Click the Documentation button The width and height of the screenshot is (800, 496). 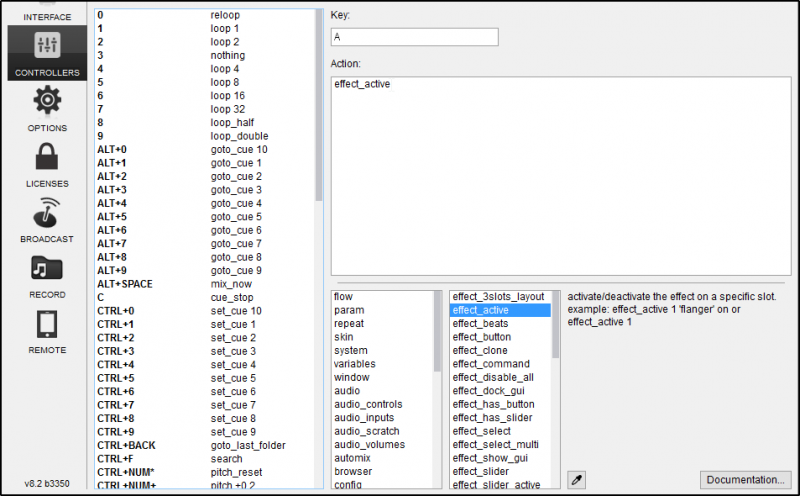point(746,480)
